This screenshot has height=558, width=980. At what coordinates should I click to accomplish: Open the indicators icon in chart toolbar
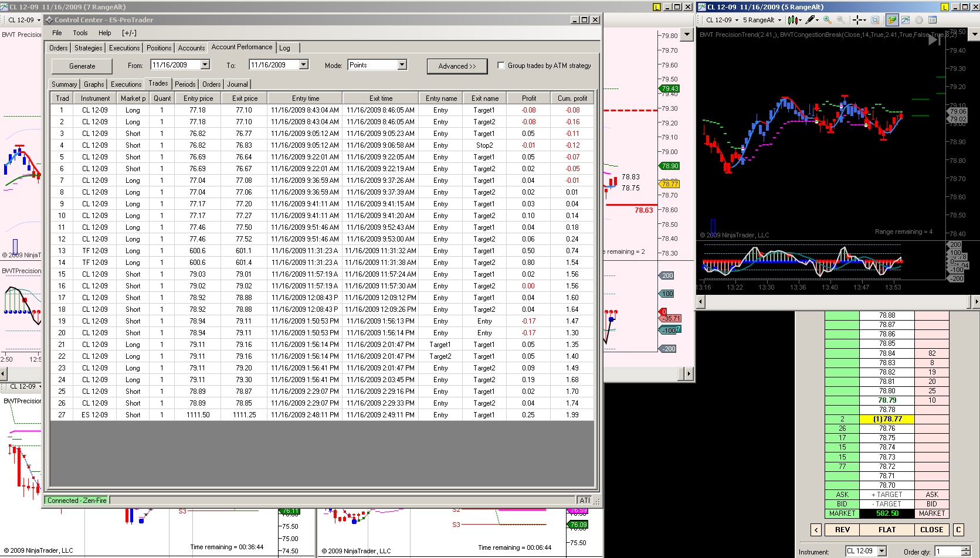click(906, 20)
